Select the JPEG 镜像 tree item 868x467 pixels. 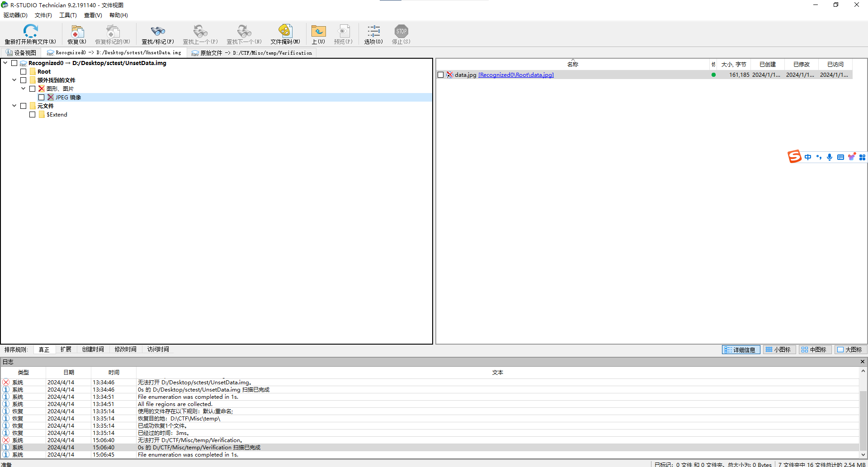tap(68, 98)
